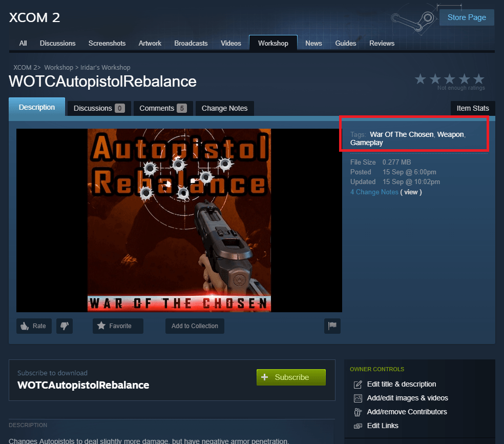
Task: Open the Discussions hub tab next to All
Action: coord(57,43)
